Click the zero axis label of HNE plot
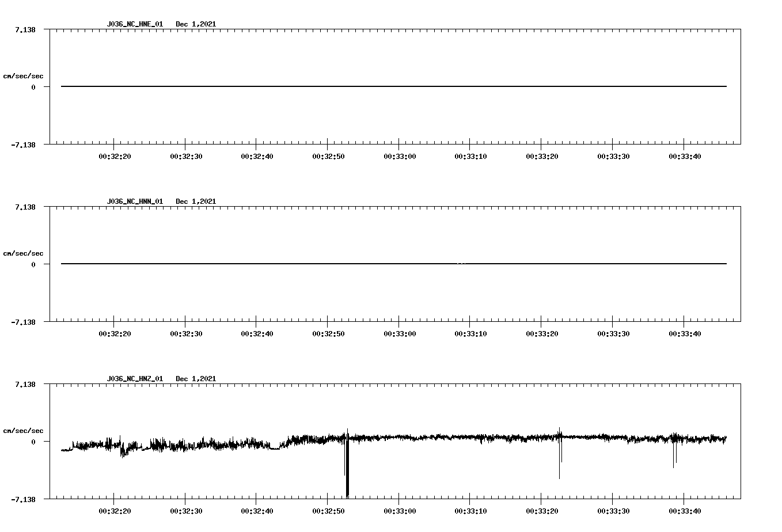Viewport: 782px width, 532px height. point(33,87)
